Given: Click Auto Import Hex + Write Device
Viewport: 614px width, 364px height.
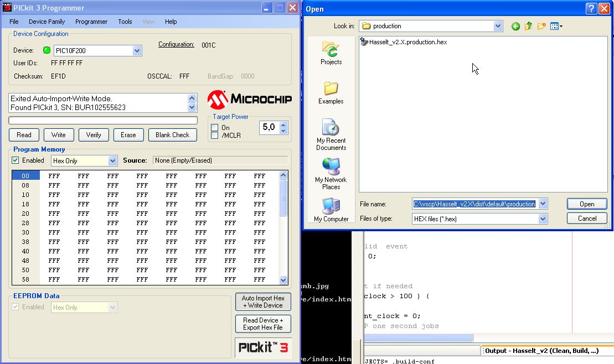Looking at the screenshot, I should 263,301.
